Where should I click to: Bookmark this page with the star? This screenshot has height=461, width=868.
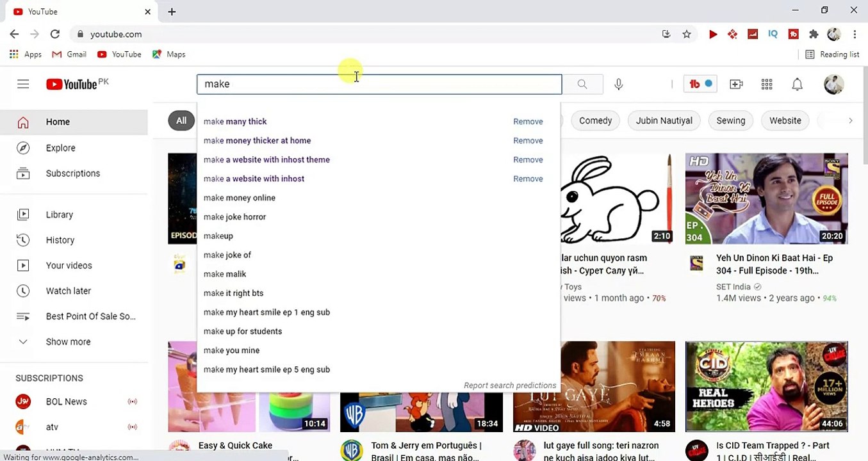coord(687,34)
